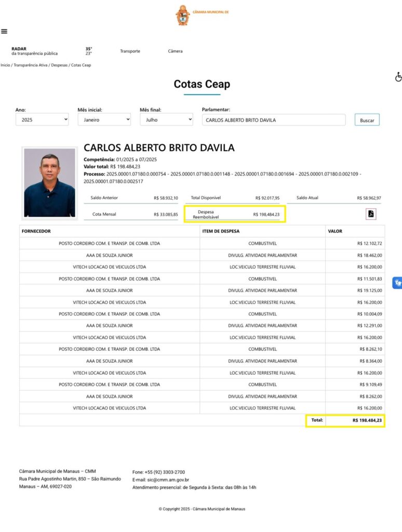402x532 pixels.
Task: Click the Valor total R$ 198.484,23 line
Action: [112, 167]
